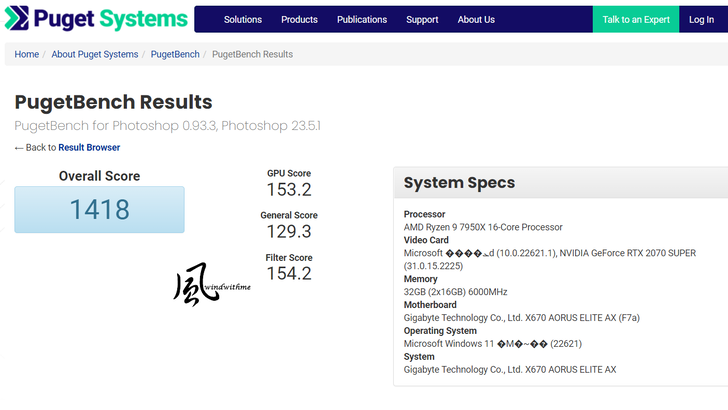Click the Puget Systems logo

coord(96,19)
